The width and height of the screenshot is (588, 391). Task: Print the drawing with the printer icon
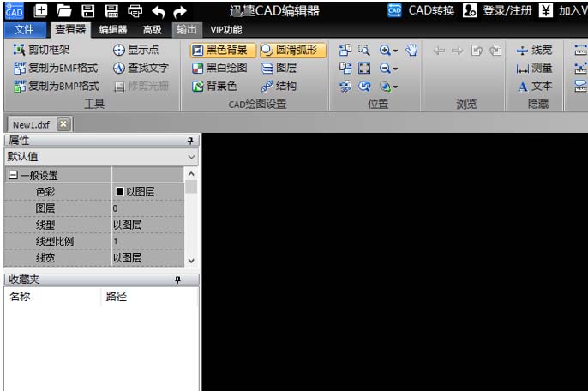pyautogui.click(x=135, y=12)
